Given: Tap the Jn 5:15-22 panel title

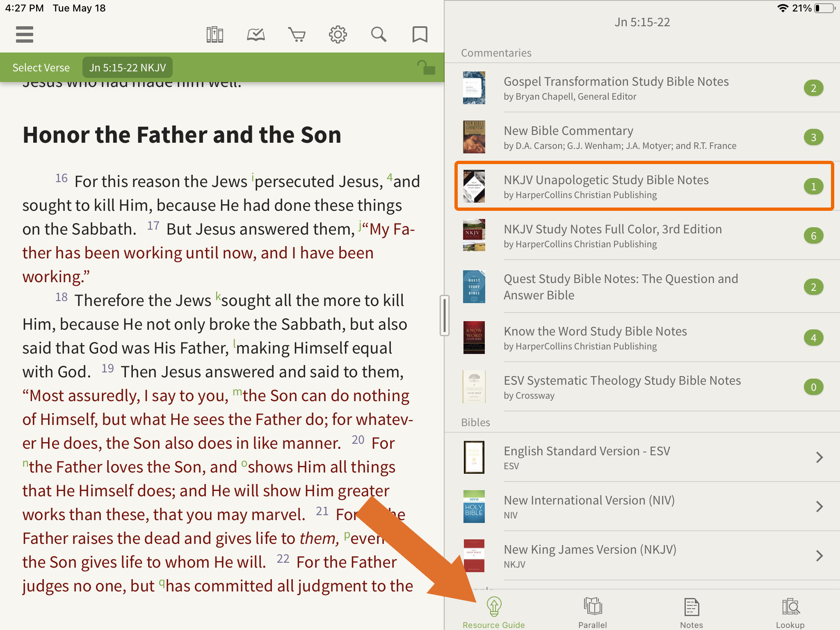Looking at the screenshot, I should pos(642,22).
